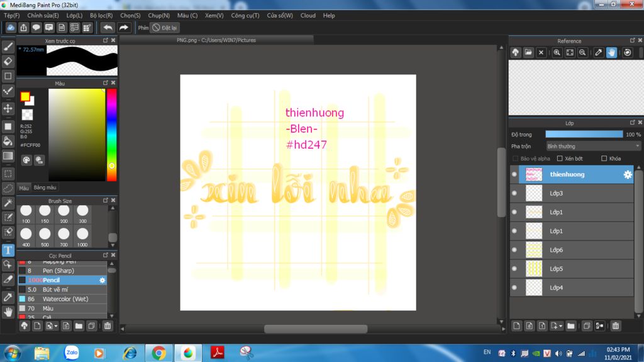Hide the Lớp6 layer

(514, 250)
